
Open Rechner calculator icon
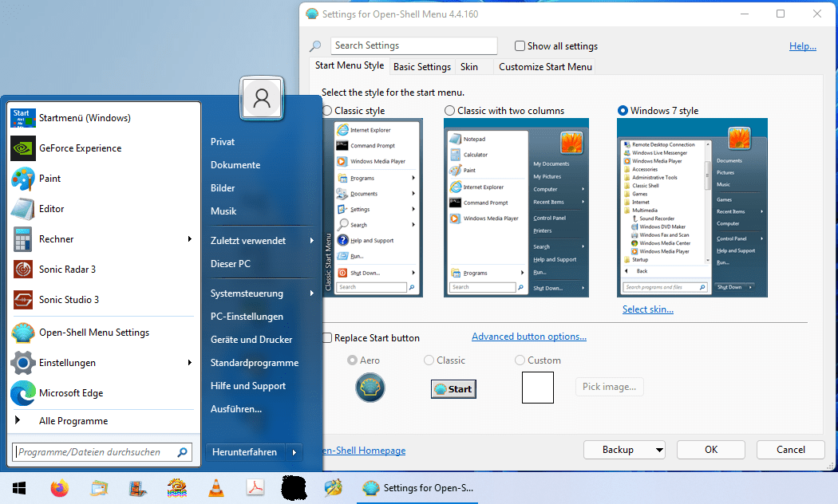(x=23, y=239)
